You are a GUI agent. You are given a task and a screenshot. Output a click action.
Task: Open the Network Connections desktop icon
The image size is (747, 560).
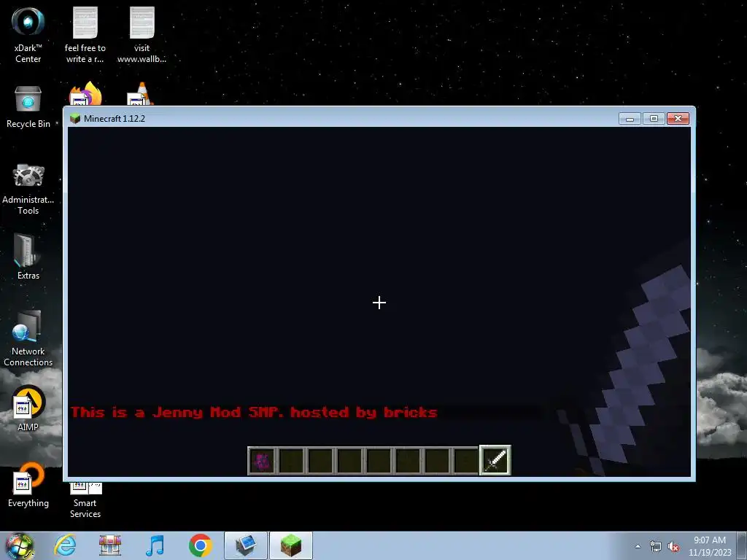point(28,338)
